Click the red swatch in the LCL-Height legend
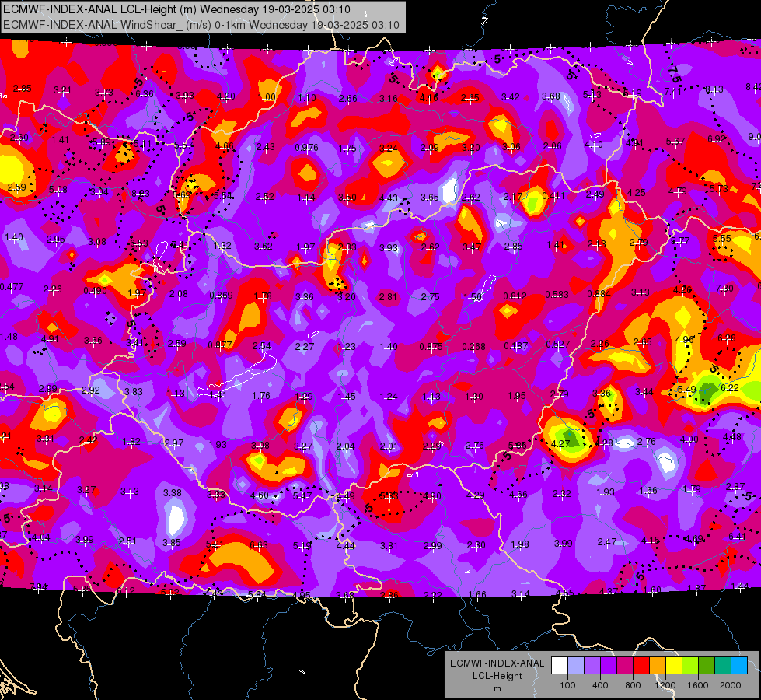 [641, 665]
